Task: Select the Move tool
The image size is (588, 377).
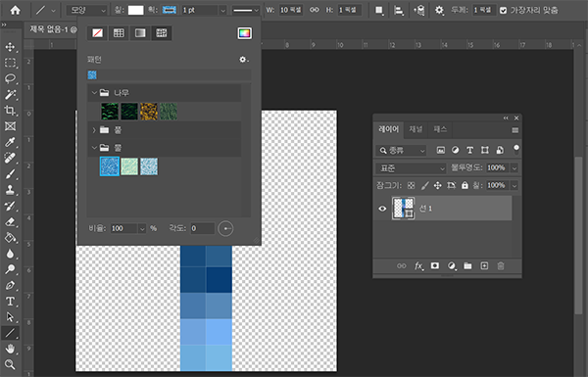Action: pos(10,47)
